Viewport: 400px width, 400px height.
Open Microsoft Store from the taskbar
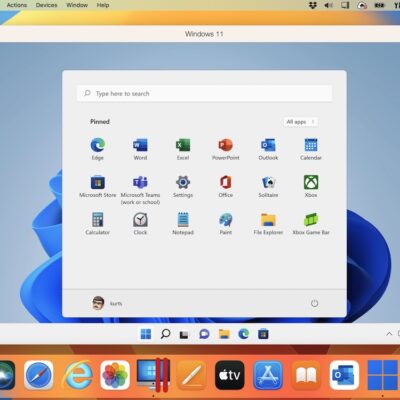tap(263, 334)
